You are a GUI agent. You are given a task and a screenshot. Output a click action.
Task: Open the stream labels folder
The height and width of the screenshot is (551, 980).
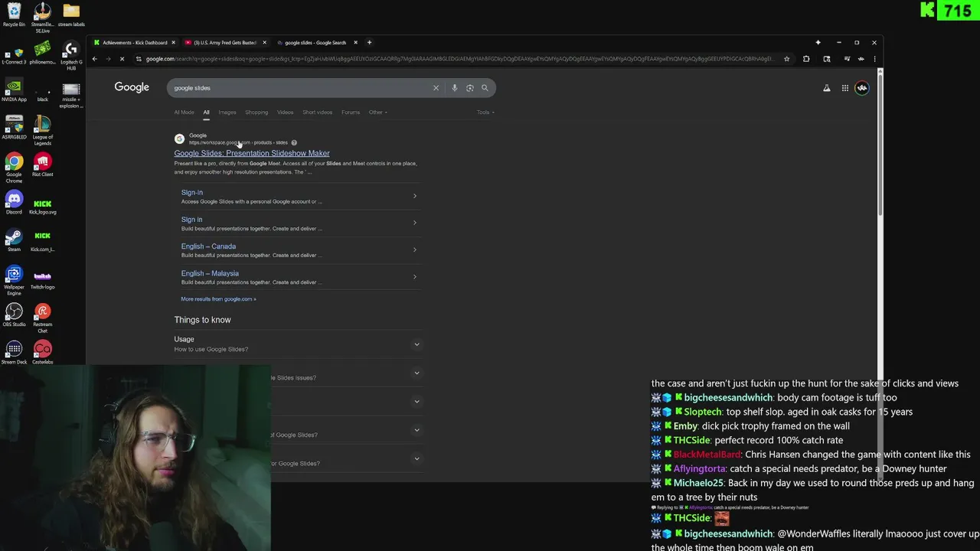[x=71, y=15]
